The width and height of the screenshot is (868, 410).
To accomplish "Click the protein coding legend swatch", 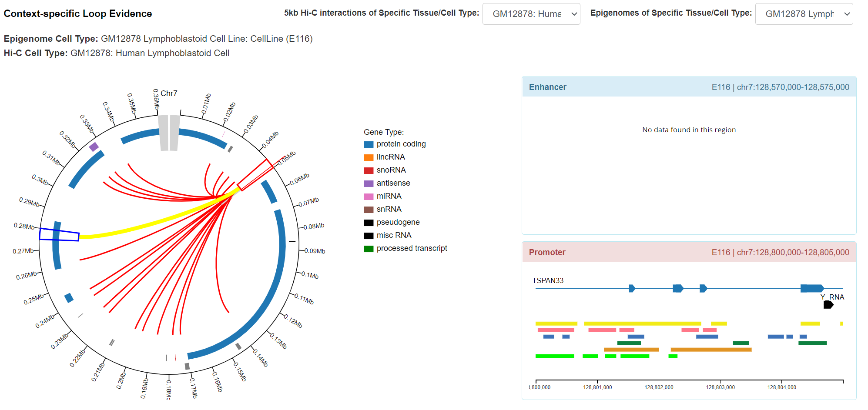I will [x=369, y=144].
